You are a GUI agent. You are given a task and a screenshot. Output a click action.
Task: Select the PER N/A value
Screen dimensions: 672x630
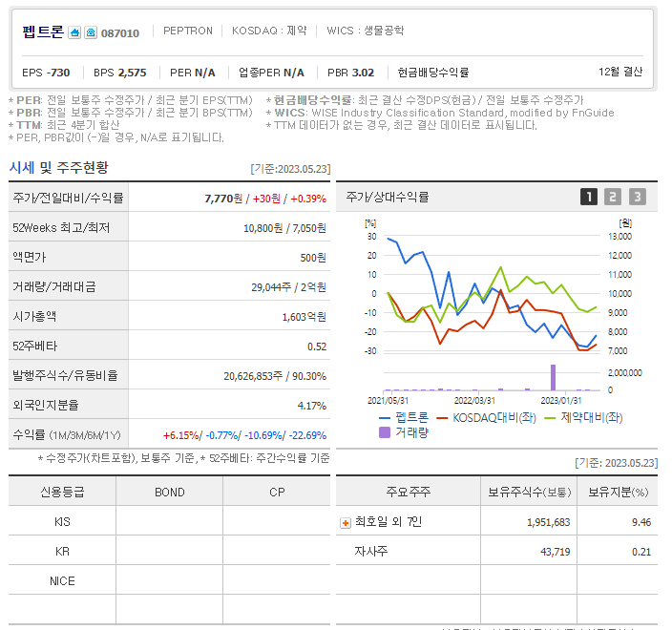(193, 73)
